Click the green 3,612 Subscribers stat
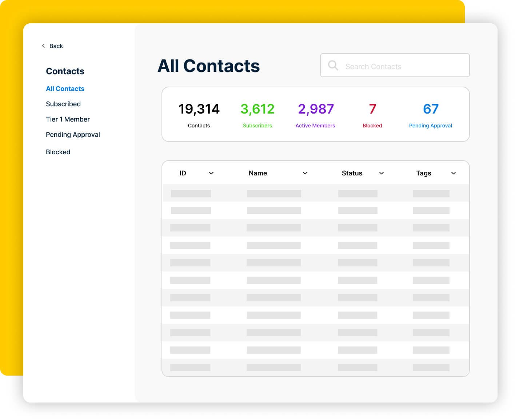Image resolution: width=515 pixels, height=420 pixels. coord(257,114)
